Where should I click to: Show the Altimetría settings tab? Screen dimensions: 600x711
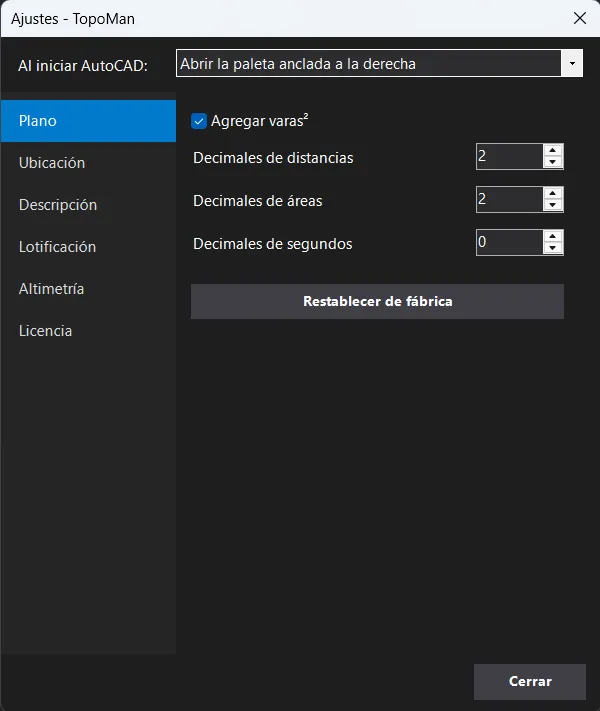tap(88, 289)
